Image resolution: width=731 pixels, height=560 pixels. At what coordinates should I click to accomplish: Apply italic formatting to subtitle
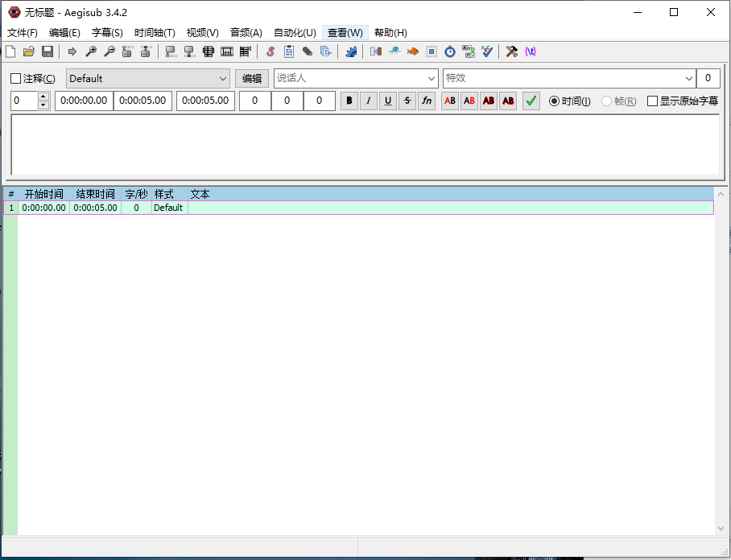pyautogui.click(x=368, y=101)
